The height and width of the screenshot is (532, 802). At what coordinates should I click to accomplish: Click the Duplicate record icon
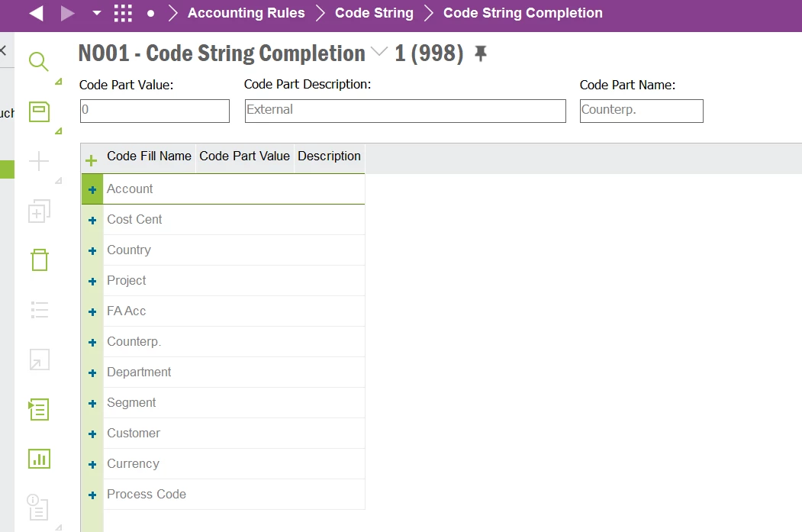(x=39, y=211)
